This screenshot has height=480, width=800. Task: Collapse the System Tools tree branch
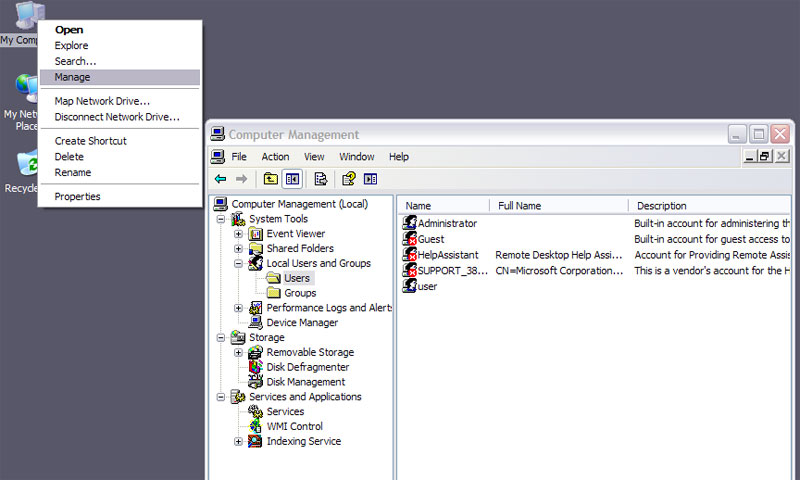[x=221, y=219]
